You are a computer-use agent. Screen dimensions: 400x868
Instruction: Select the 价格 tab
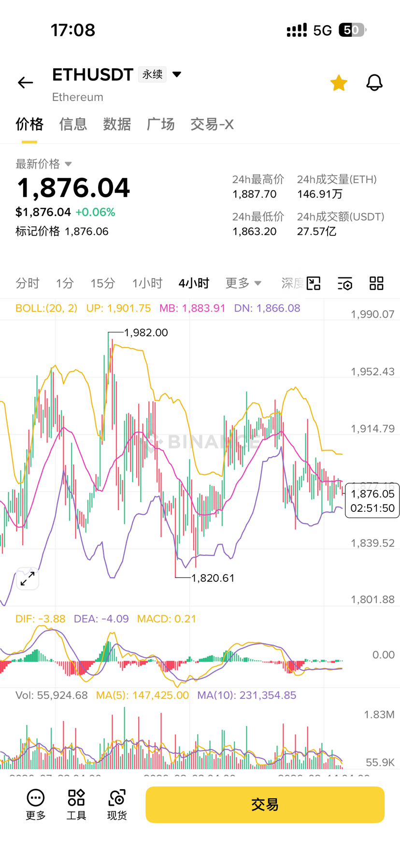pos(29,124)
